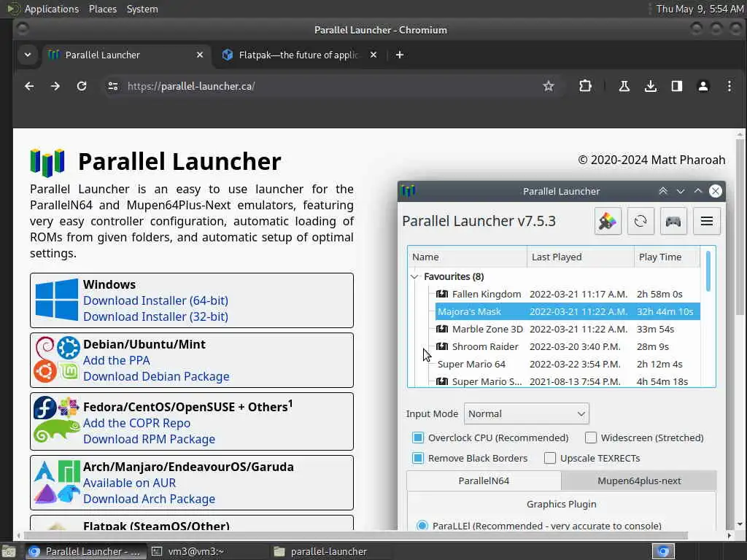The width and height of the screenshot is (747, 560).
Task: Click the Ubuntu logo icon
Action: coord(45,373)
